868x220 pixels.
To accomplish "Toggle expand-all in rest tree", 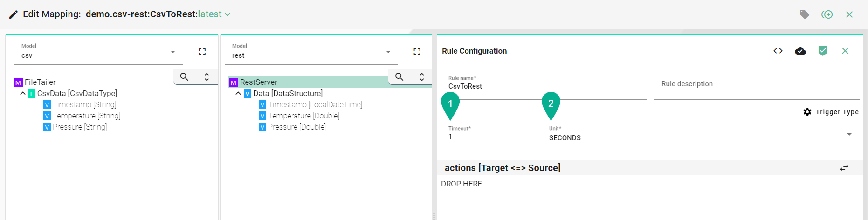I will point(422,77).
